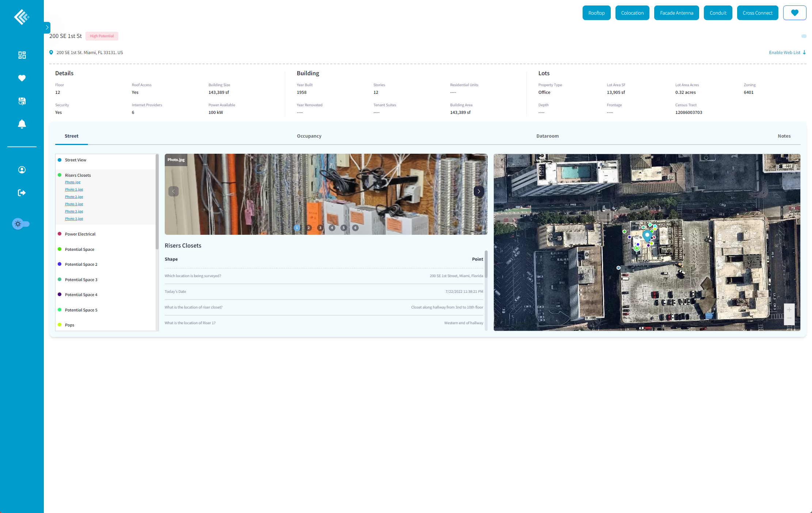Select carousel page dot 5
Image resolution: width=812 pixels, height=513 pixels.
[344, 228]
